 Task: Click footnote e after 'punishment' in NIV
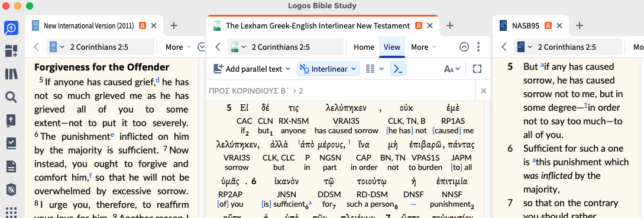[112, 134]
